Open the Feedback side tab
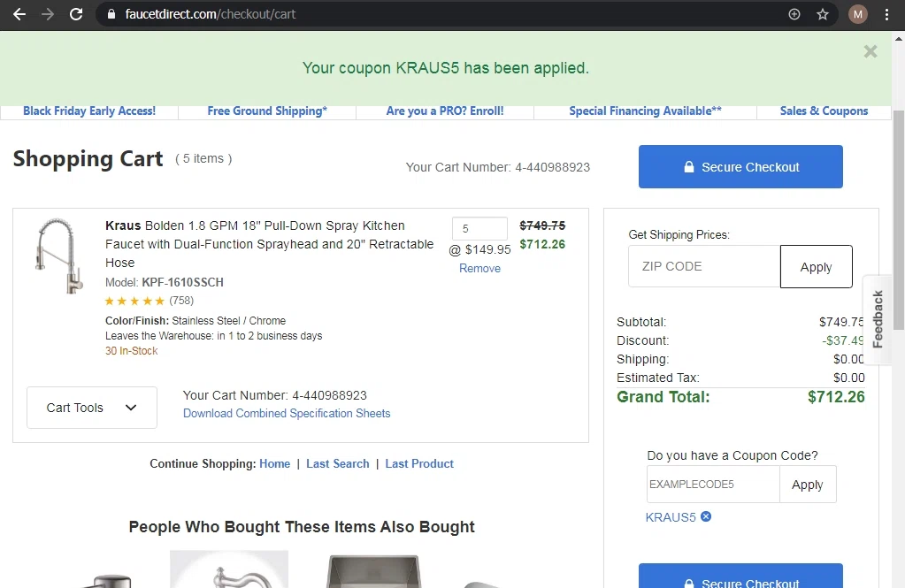 click(878, 320)
